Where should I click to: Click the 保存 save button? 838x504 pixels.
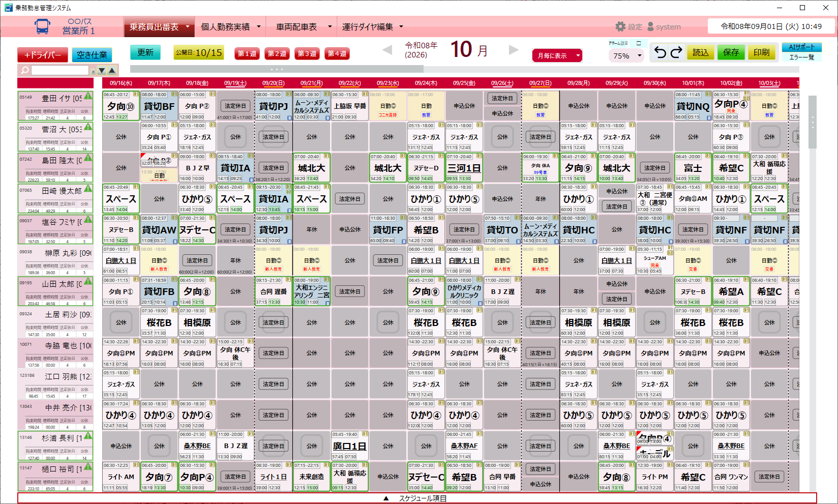click(x=731, y=52)
